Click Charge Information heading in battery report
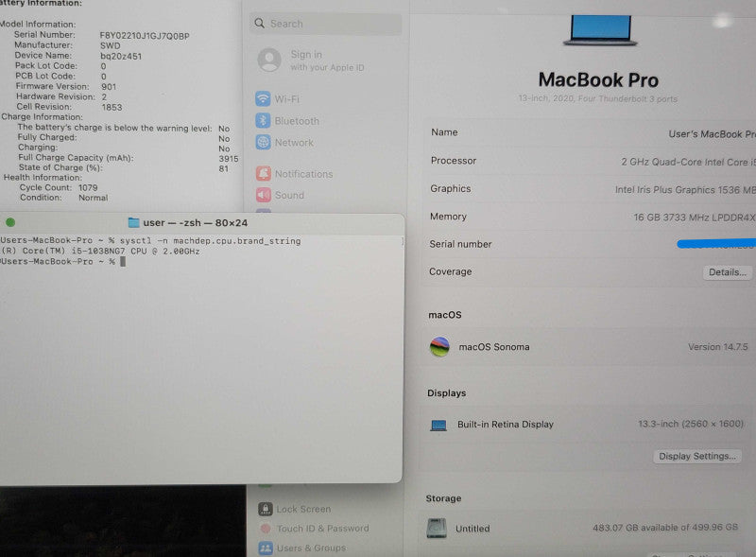The height and width of the screenshot is (557, 756). point(42,116)
